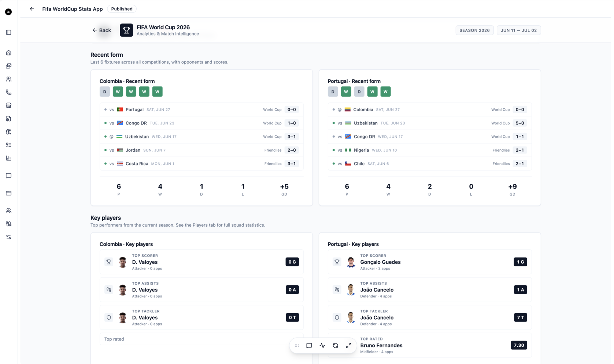Open the sliders settings icon in sidebar
Viewport: 614px width, 364px height.
[x=8, y=237]
